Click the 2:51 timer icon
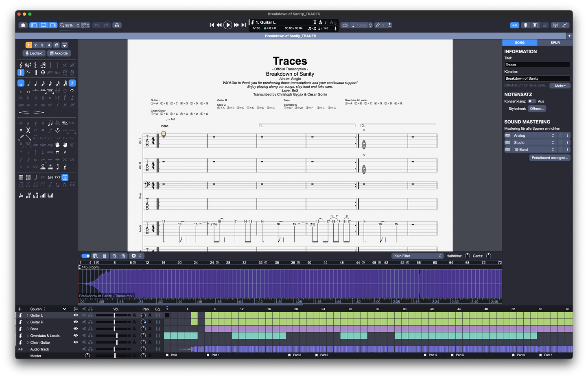 pos(50,177)
